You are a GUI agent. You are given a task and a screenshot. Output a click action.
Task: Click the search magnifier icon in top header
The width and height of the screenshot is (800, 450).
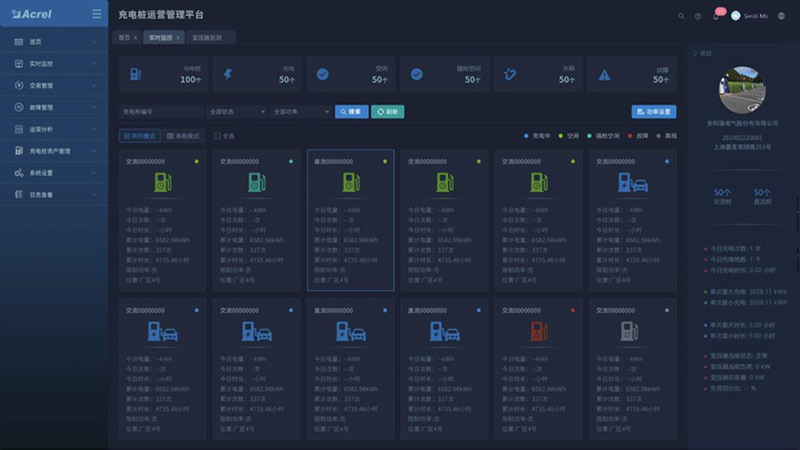682,16
